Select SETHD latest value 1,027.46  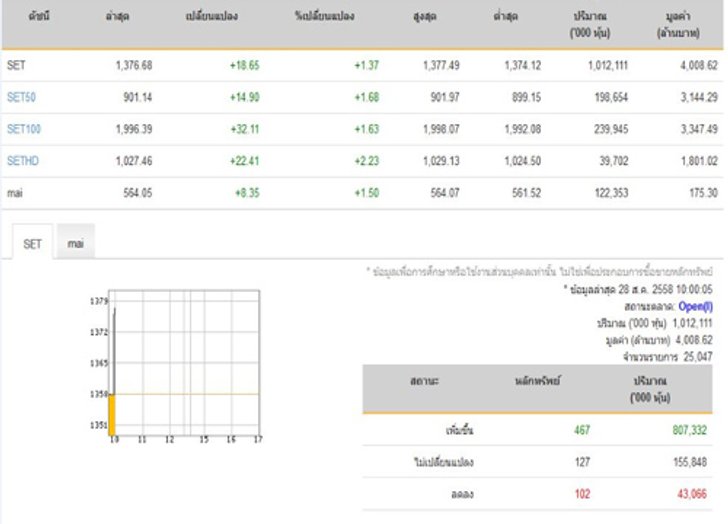click(x=134, y=161)
